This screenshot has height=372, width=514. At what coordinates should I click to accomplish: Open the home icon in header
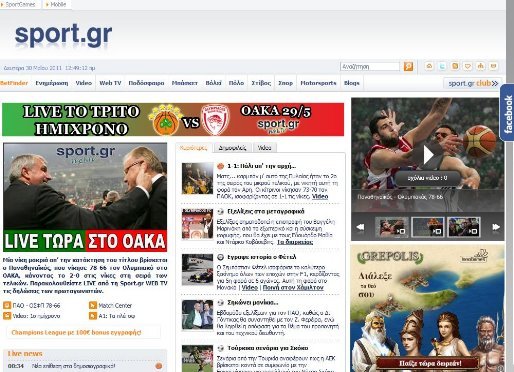(x=429, y=66)
